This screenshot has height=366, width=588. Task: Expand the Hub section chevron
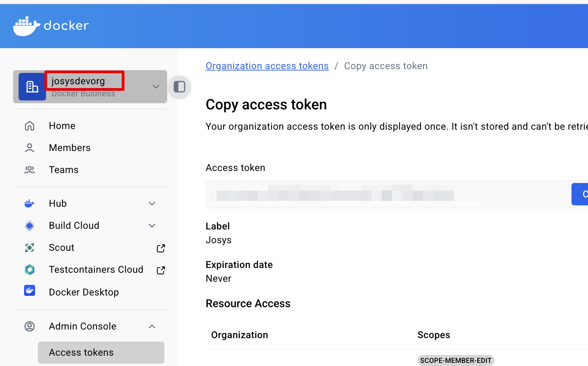[x=152, y=204]
